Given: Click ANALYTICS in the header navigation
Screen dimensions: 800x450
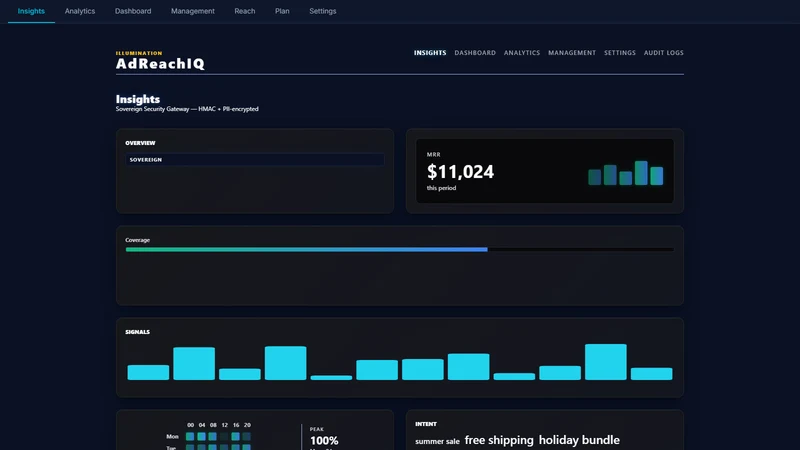Looking at the screenshot, I should pyautogui.click(x=521, y=53).
